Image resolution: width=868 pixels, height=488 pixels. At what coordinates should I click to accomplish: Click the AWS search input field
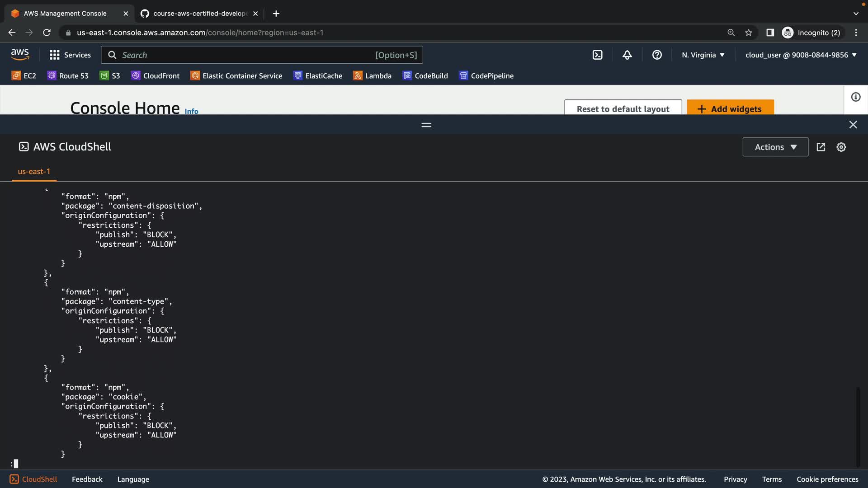pyautogui.click(x=244, y=55)
